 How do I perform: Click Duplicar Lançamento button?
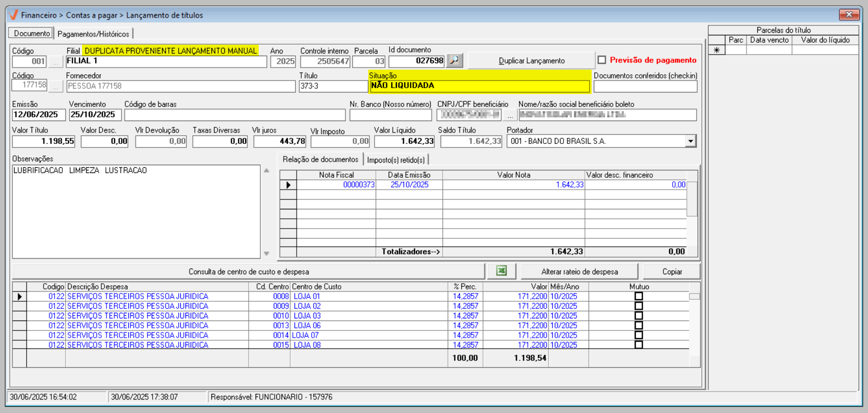pos(531,61)
